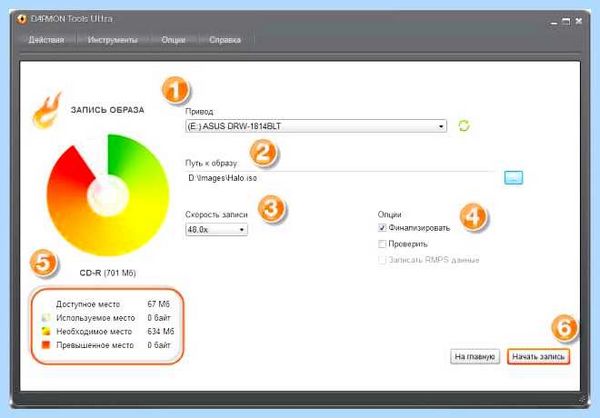The height and width of the screenshot is (418, 600).
Task: Click the DAEMON Tools Ultra logo icon
Action: (x=22, y=19)
